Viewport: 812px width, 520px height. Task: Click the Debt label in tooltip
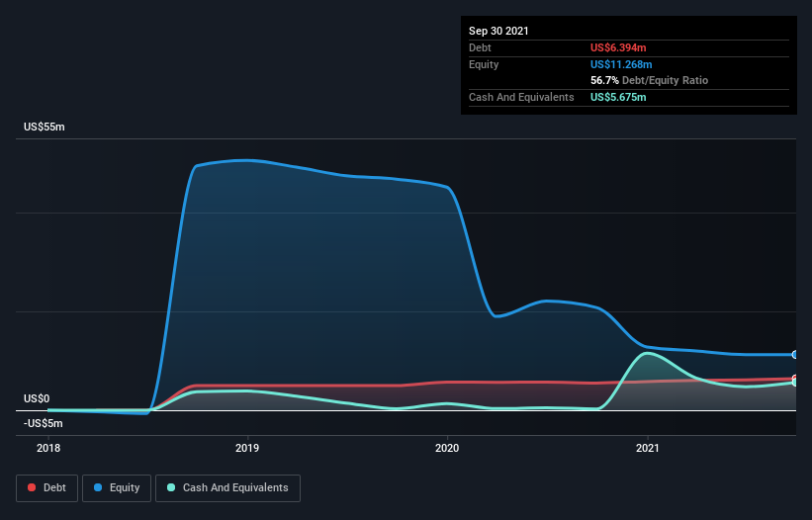(480, 47)
